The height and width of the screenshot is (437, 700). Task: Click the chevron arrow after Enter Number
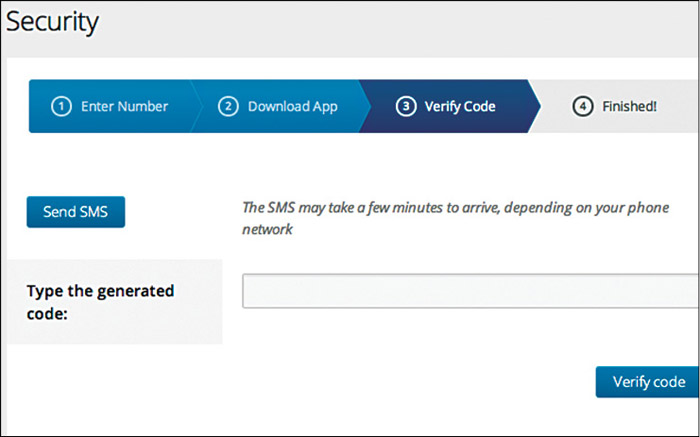196,106
